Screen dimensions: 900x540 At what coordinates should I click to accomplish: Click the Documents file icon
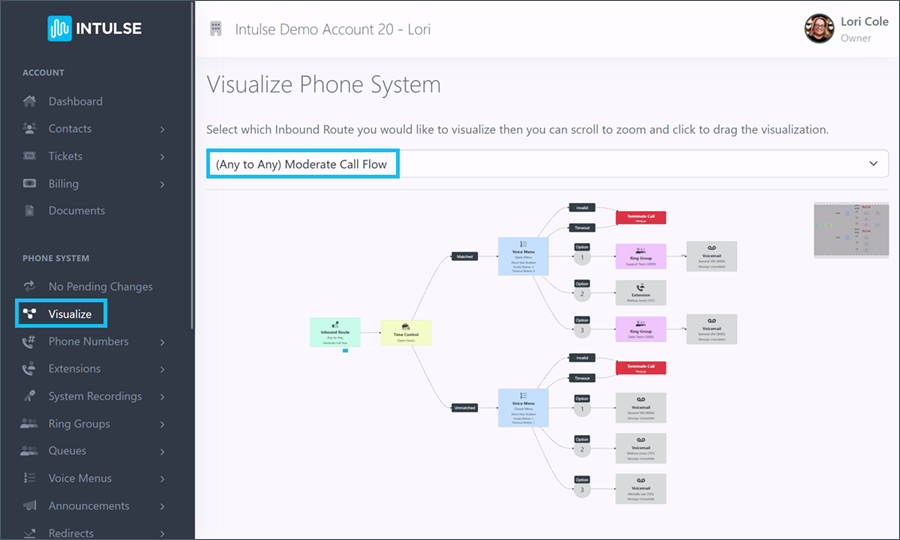tap(29, 211)
